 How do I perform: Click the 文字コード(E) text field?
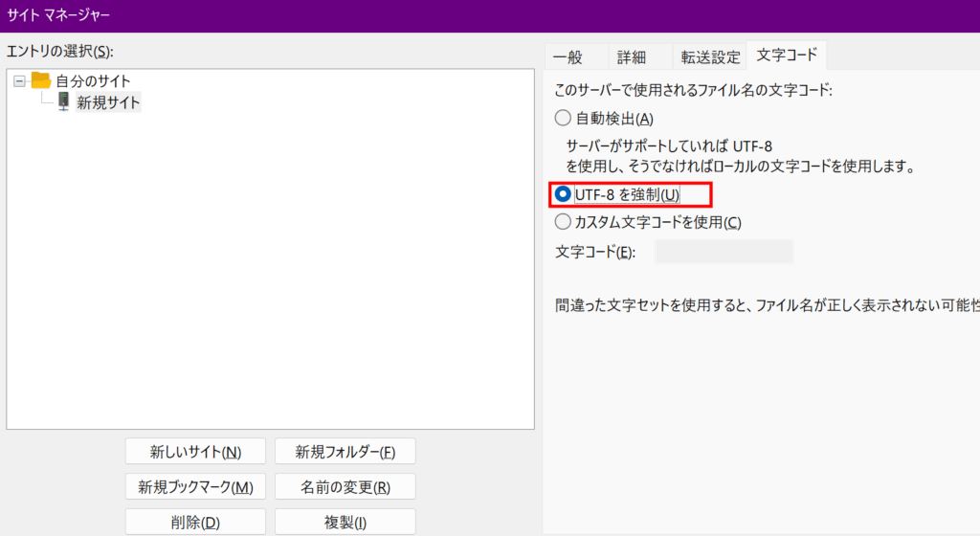[x=724, y=252]
